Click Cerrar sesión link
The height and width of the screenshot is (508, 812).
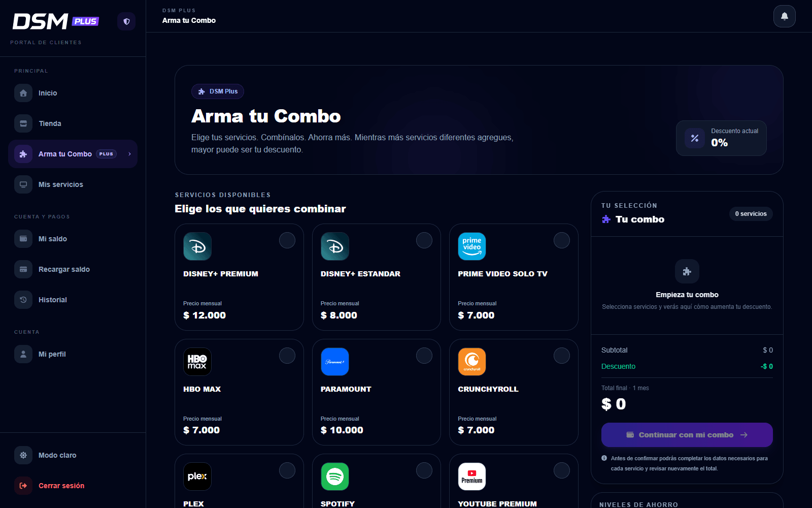tap(73, 486)
